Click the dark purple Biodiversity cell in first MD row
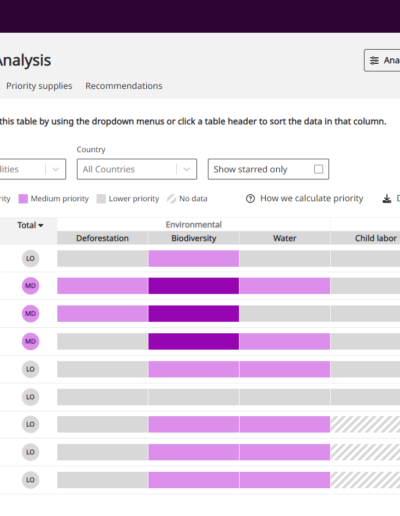400x516 pixels. coord(194,286)
